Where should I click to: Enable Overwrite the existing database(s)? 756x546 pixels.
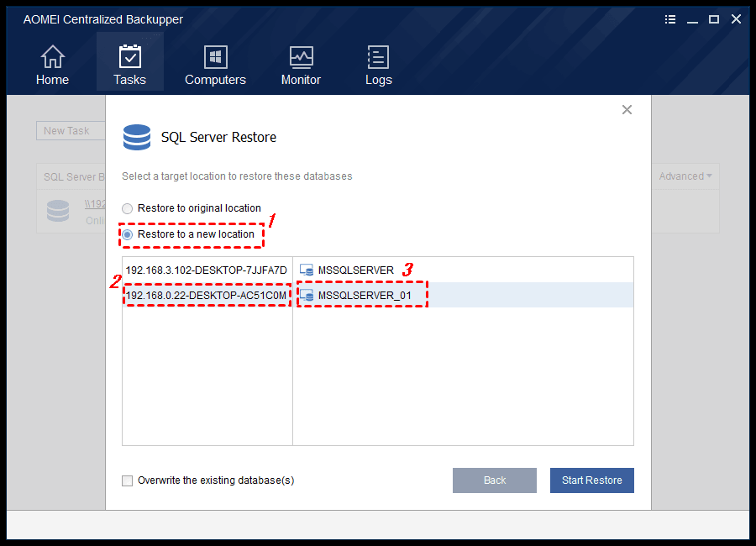pos(127,480)
